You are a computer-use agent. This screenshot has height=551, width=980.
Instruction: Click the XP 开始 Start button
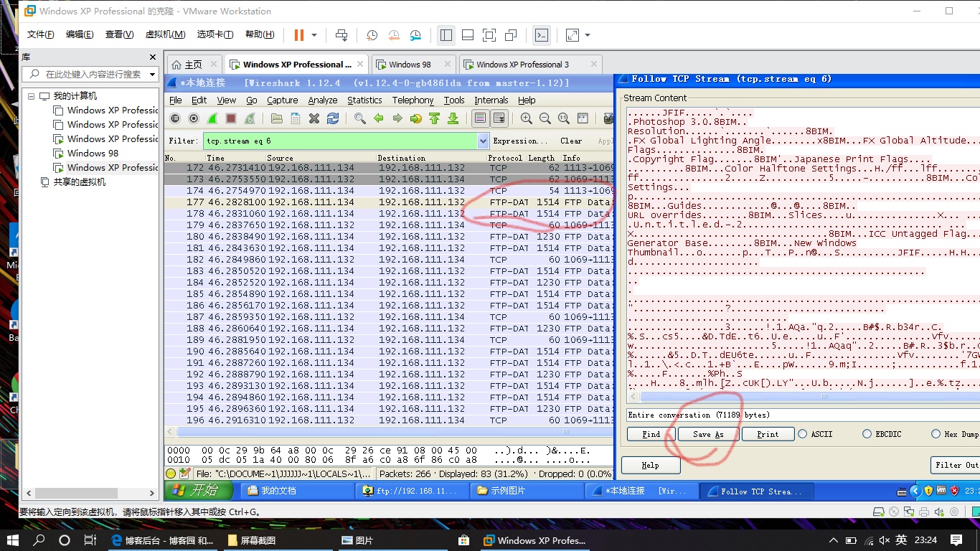pos(199,491)
